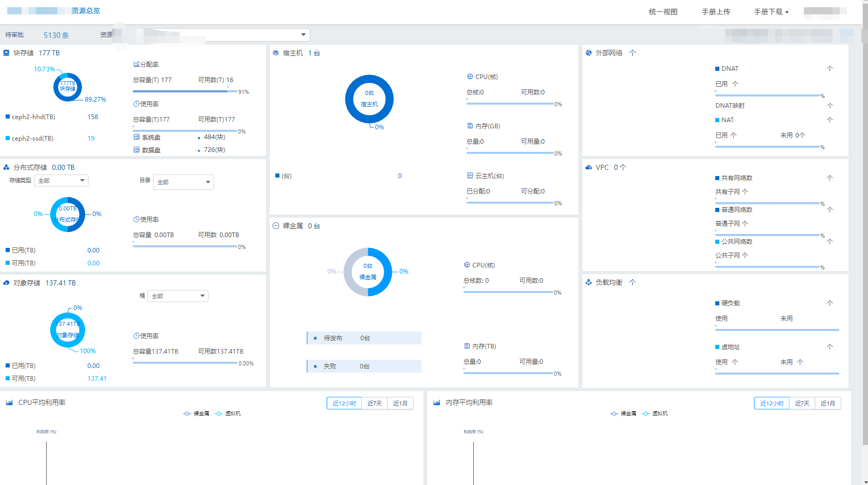Click the external network (外部网络) globe icon
The height and width of the screenshot is (485, 868).
[x=589, y=53]
